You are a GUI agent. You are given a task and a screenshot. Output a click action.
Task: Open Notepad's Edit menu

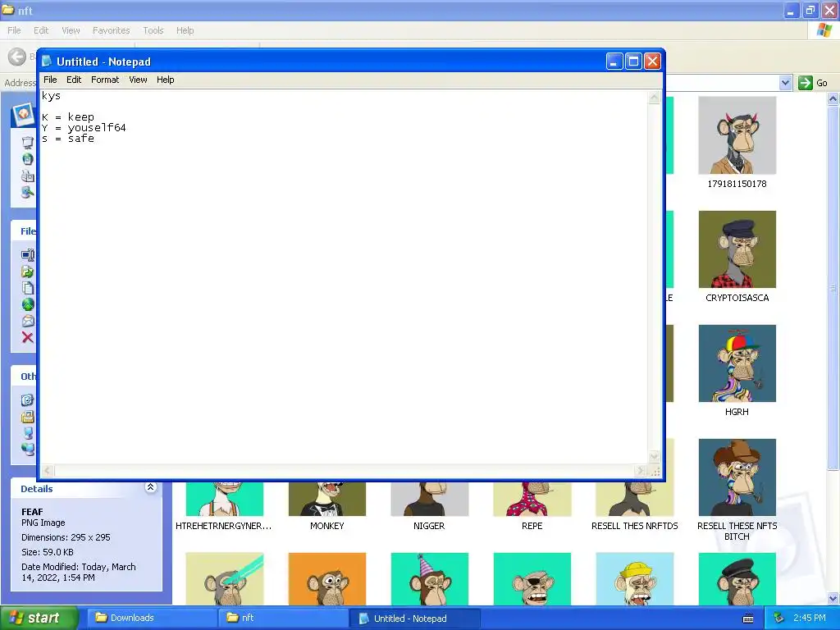click(74, 80)
